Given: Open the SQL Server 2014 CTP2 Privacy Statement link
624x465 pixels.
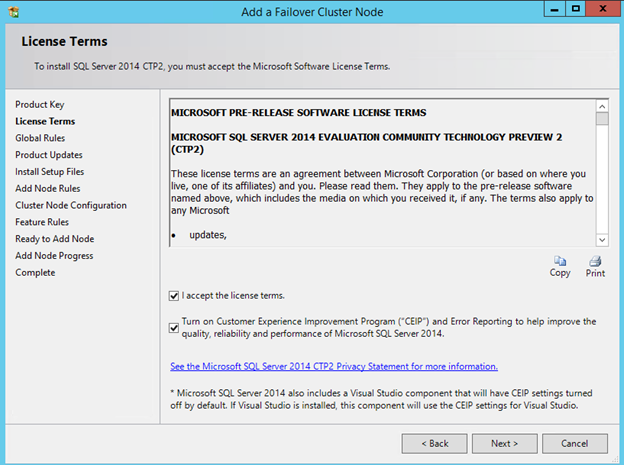Looking at the screenshot, I should (334, 367).
